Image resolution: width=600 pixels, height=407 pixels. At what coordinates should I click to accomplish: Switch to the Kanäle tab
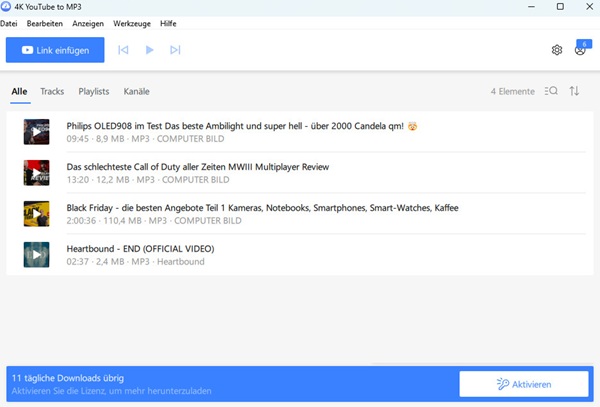[136, 92]
